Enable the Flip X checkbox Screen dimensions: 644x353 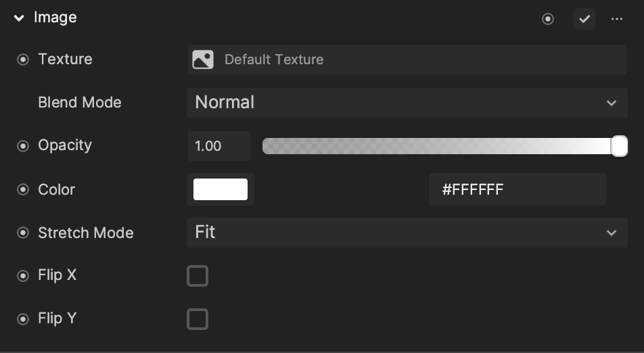(x=198, y=275)
